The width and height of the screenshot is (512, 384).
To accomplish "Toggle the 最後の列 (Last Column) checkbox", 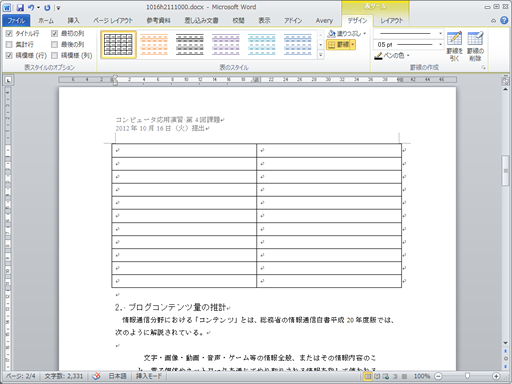I will (x=55, y=44).
